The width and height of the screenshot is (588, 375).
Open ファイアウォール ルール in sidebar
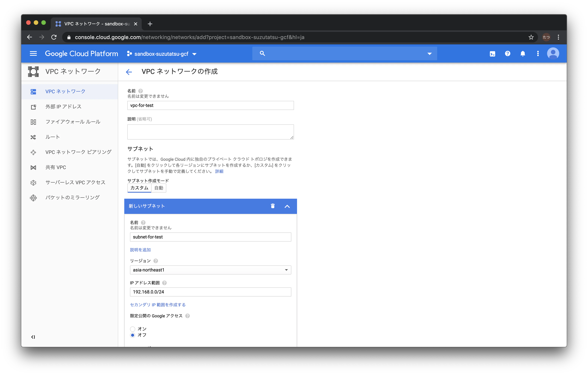pyautogui.click(x=70, y=122)
